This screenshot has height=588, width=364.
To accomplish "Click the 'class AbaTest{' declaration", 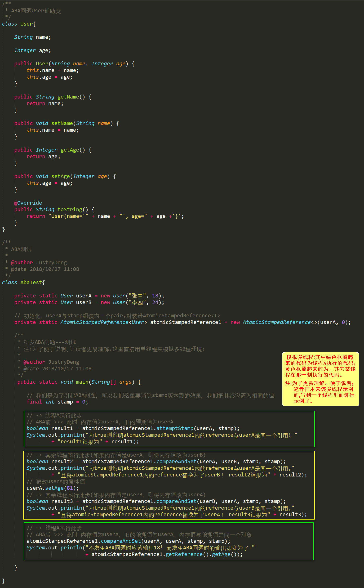I will click(23, 282).
